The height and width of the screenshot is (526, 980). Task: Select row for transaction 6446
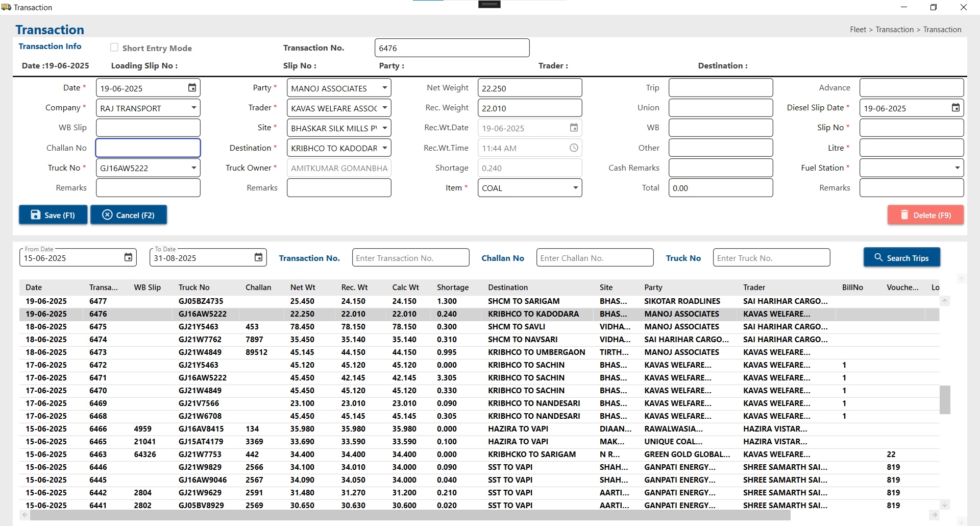[479, 467]
